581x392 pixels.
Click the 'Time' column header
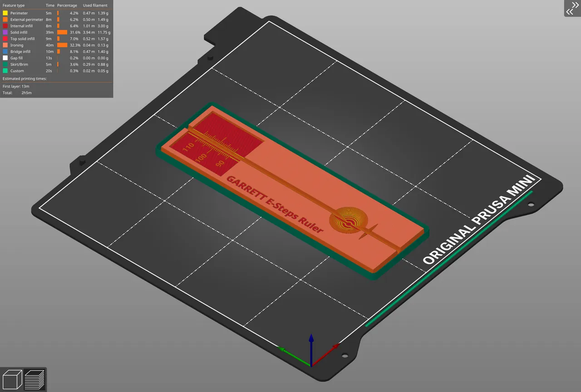50,5
